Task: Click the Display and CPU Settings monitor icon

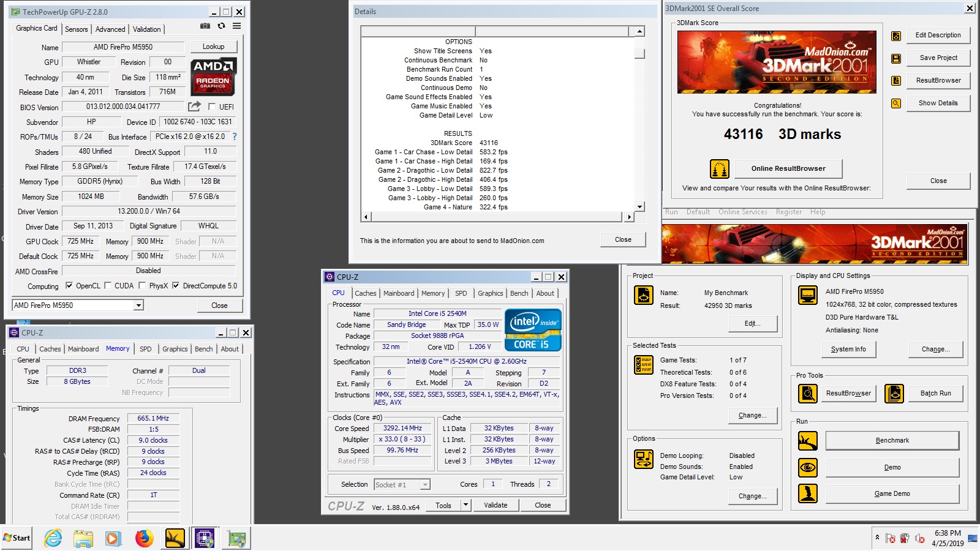Action: [x=808, y=295]
